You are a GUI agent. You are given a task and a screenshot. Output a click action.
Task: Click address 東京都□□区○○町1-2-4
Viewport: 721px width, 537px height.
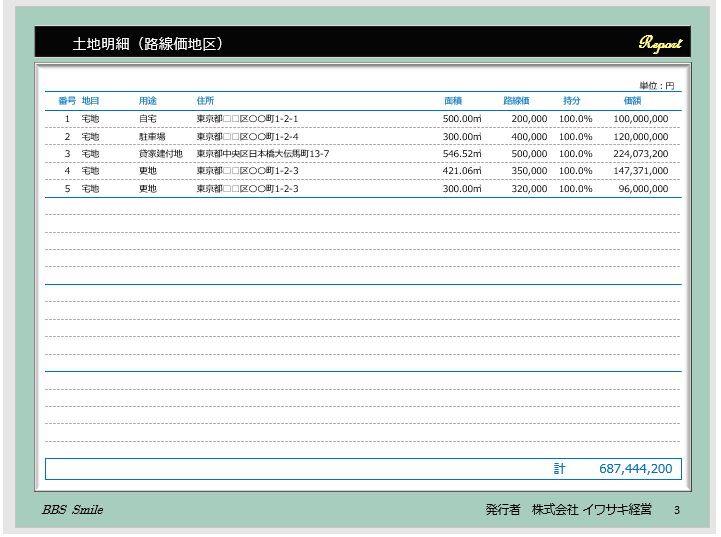coord(247,137)
